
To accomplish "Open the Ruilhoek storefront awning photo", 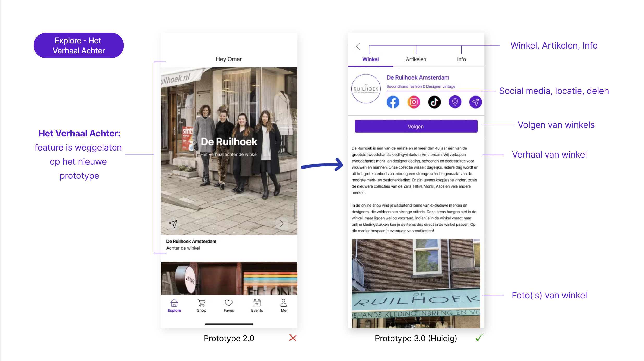I will click(x=416, y=284).
